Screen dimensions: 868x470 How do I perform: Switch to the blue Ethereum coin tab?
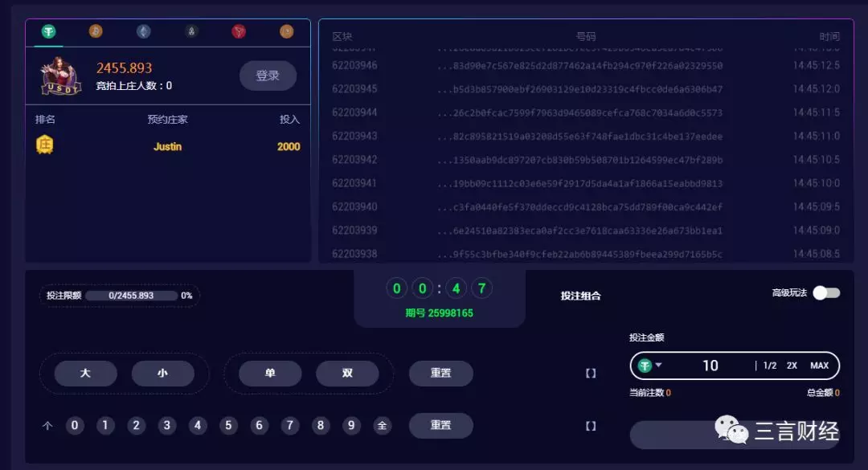143,31
